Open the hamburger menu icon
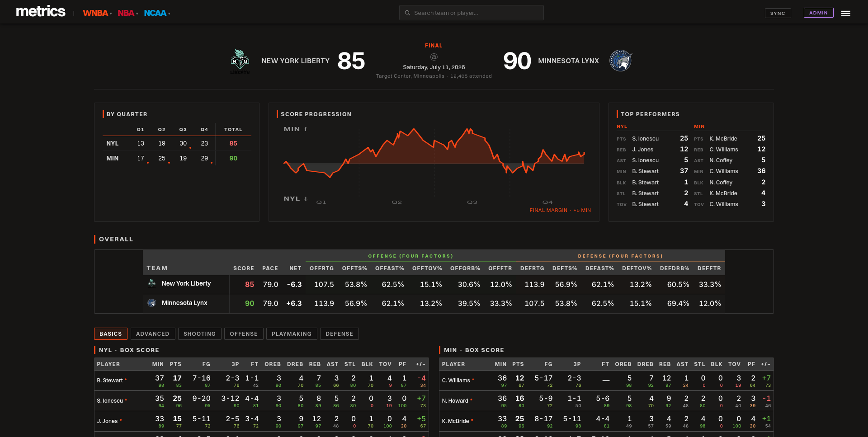 845,14
